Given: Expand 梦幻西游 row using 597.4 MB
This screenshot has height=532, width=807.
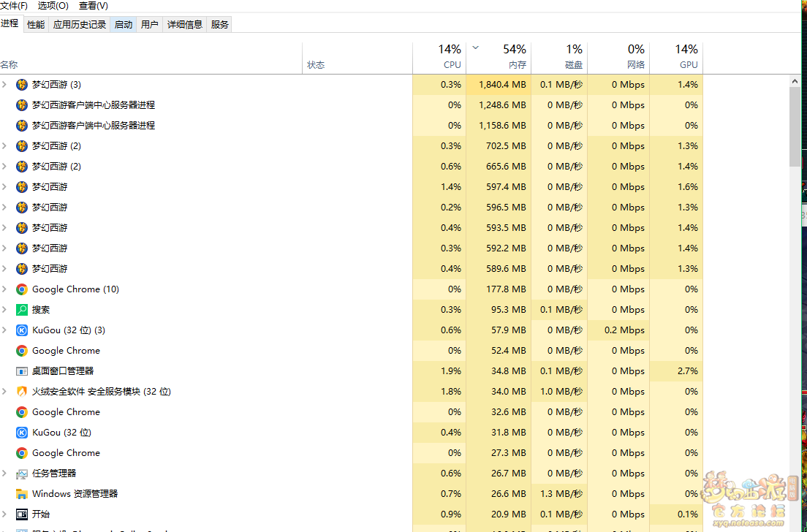Looking at the screenshot, I should [4, 187].
